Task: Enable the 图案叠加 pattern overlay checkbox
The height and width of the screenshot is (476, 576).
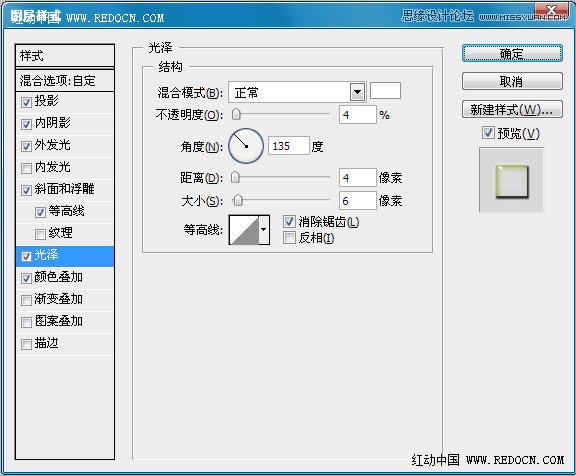Action: pos(26,322)
